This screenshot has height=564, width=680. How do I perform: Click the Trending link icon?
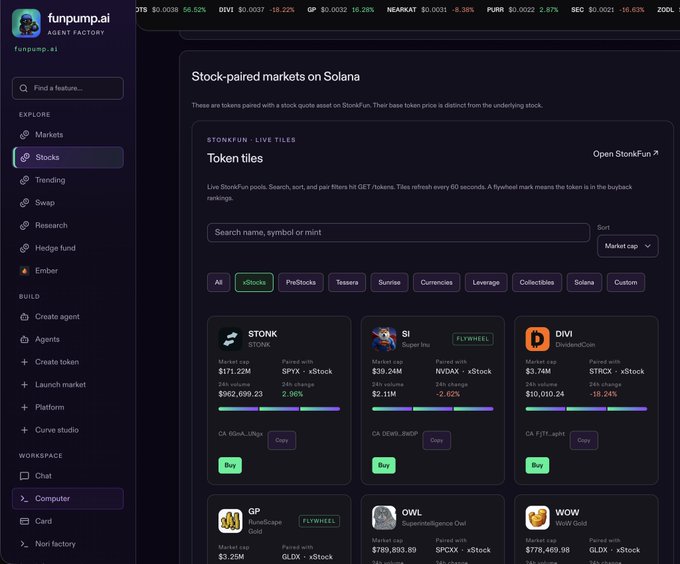tap(24, 180)
